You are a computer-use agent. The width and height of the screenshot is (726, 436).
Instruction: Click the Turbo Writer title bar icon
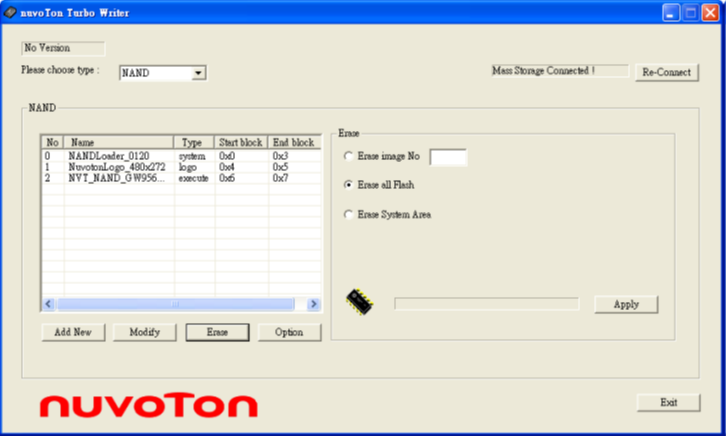point(10,12)
